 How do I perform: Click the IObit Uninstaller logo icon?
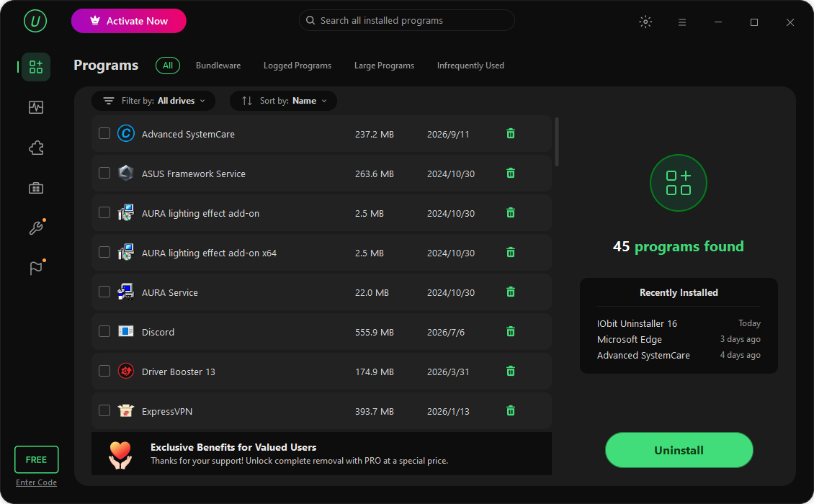(x=35, y=22)
